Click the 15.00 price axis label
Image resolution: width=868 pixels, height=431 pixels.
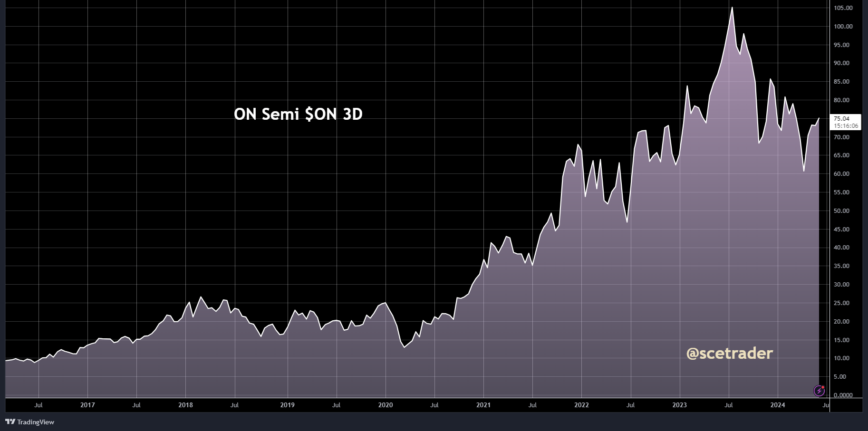pos(842,340)
